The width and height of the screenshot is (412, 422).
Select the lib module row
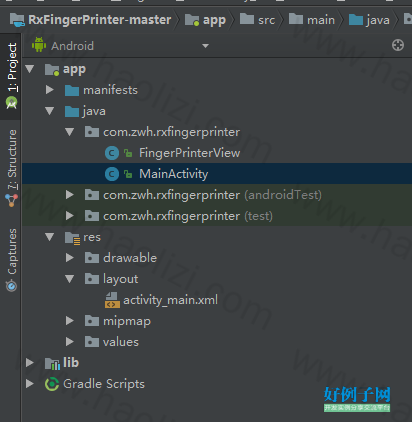pos(217,363)
